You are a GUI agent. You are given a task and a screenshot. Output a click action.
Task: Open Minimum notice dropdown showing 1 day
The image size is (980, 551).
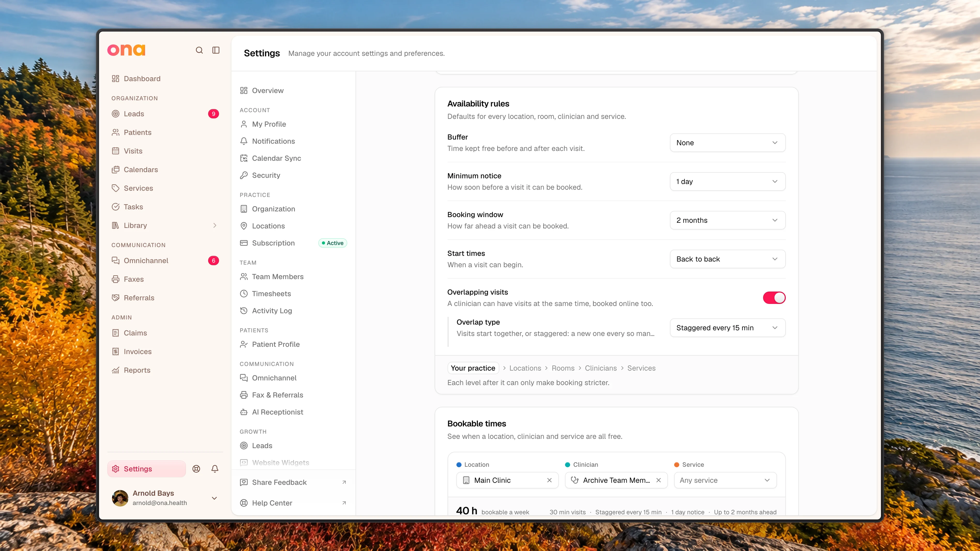tap(727, 181)
